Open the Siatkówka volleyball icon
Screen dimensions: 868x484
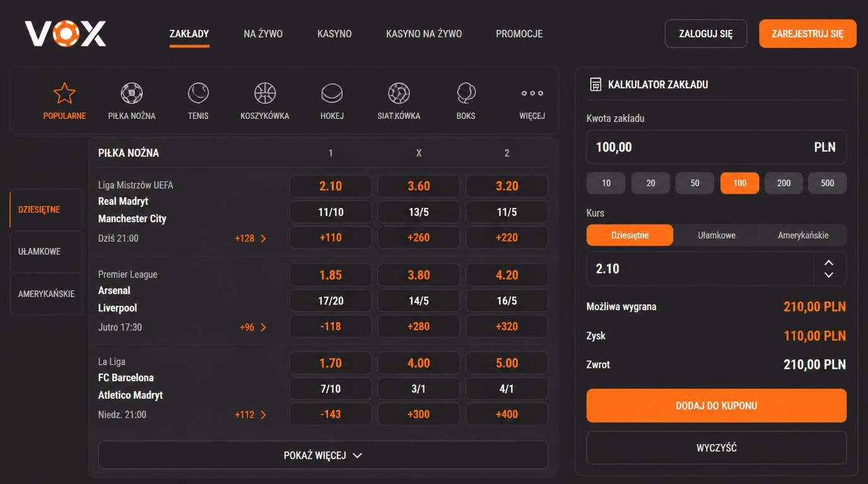[x=399, y=93]
